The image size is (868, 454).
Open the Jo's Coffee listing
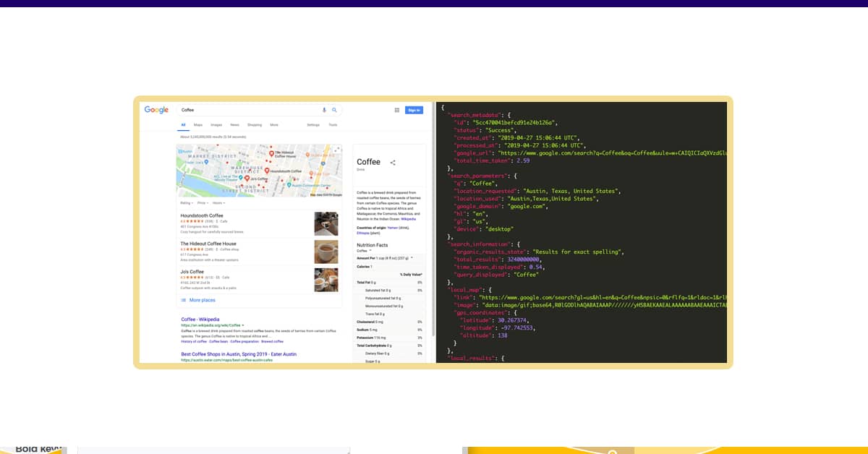(192, 272)
